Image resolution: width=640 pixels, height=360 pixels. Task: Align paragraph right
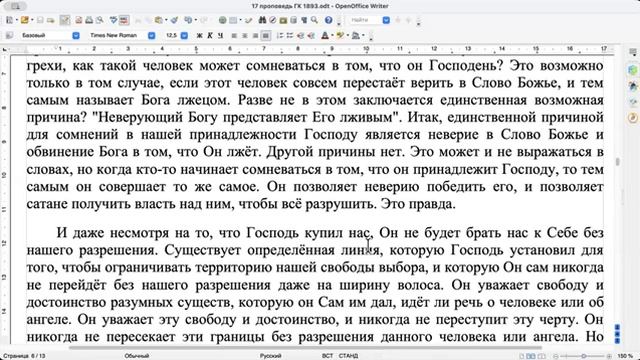[x=255, y=36]
